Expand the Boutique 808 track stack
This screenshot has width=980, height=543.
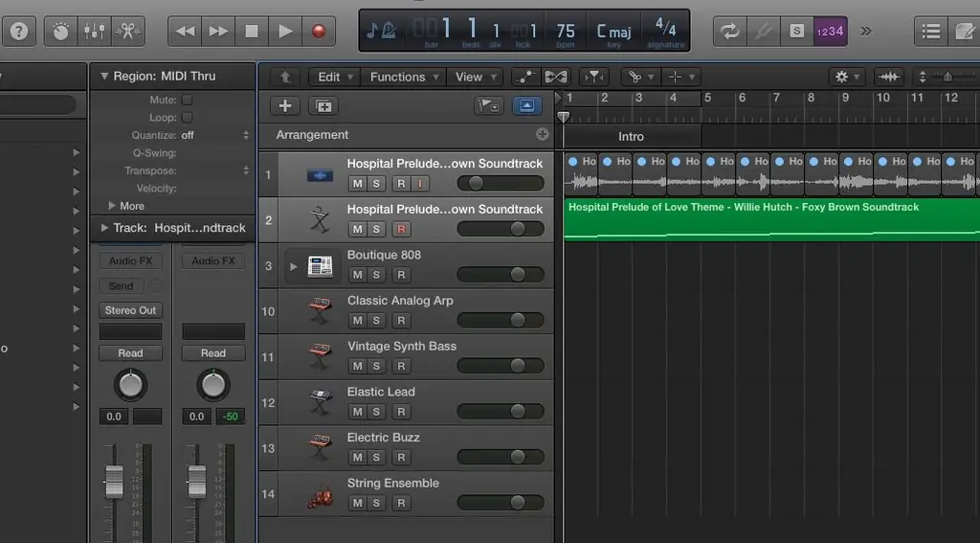tap(293, 266)
